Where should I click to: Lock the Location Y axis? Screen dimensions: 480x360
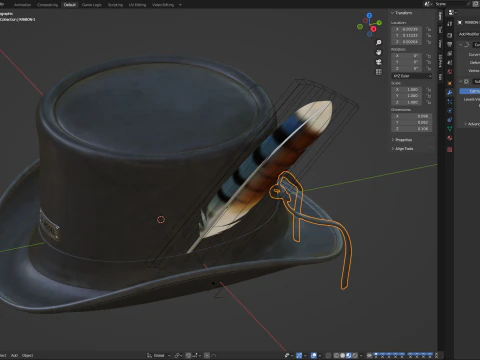click(429, 35)
